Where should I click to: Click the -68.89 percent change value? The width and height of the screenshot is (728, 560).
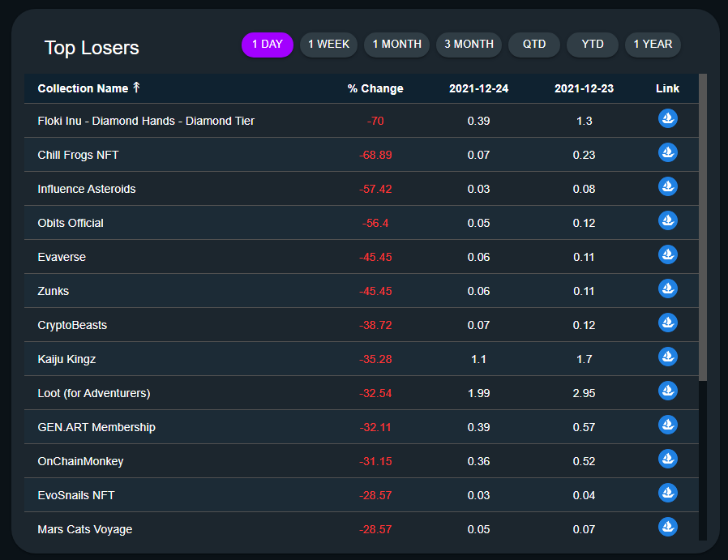(x=375, y=155)
